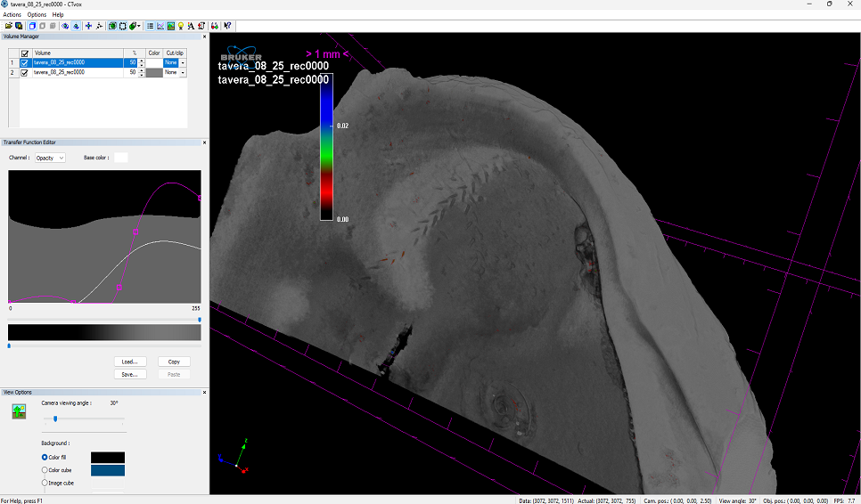Screen dimensions: 861x504
Task: Click the graph transfer function toolbar icon
Action: [x=160, y=26]
